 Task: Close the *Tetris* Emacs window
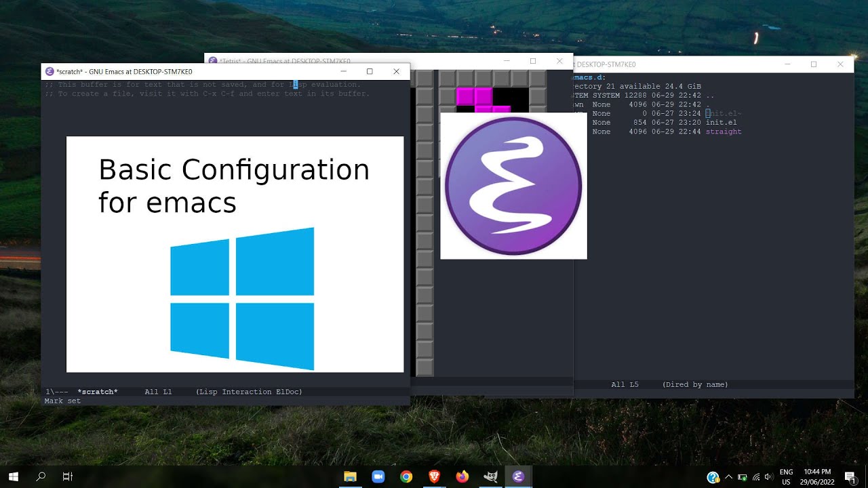[559, 61]
